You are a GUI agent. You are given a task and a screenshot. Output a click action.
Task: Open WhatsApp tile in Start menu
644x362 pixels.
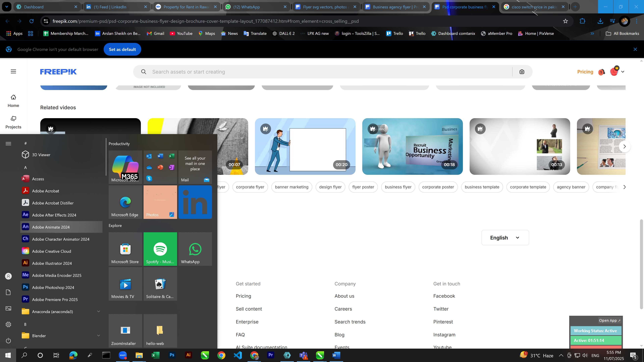(195, 249)
